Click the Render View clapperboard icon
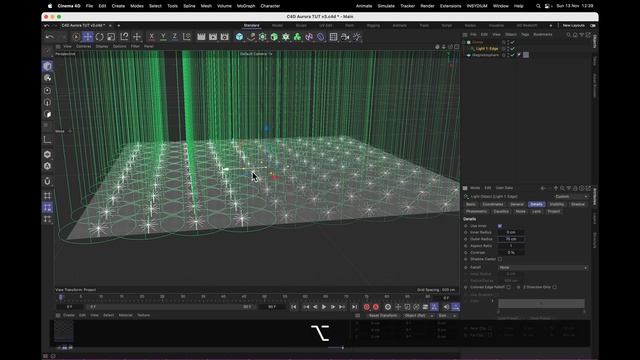Screen dimensions: 640x360 point(201,37)
